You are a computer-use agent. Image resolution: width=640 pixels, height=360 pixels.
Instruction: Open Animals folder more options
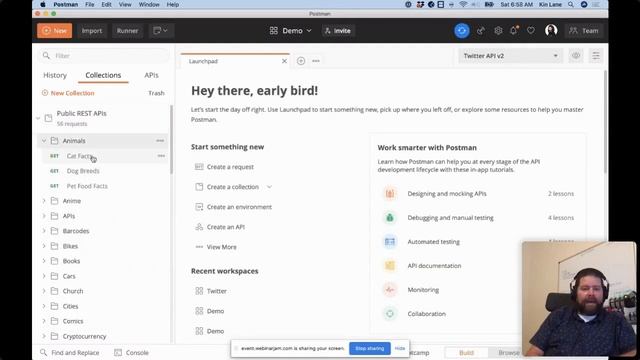click(160, 141)
